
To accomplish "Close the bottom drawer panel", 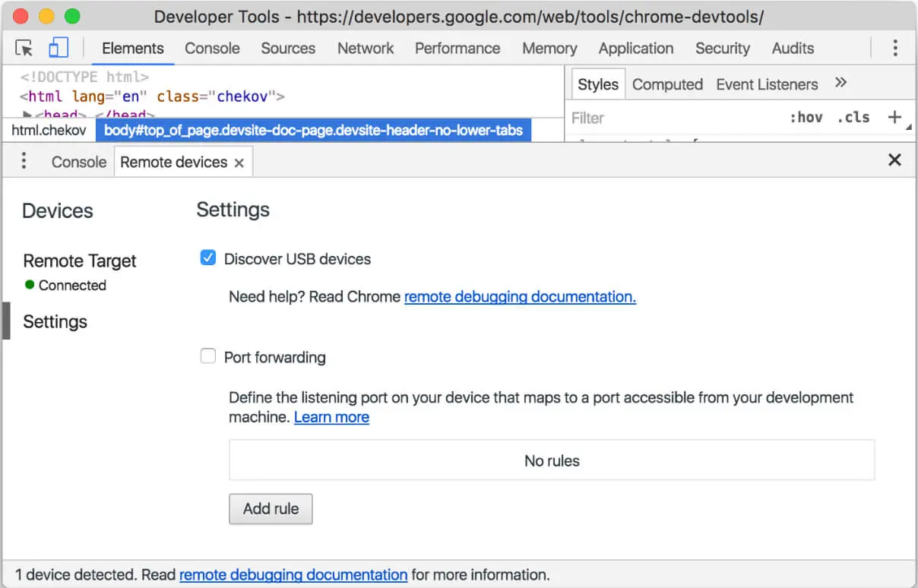I will [x=894, y=160].
